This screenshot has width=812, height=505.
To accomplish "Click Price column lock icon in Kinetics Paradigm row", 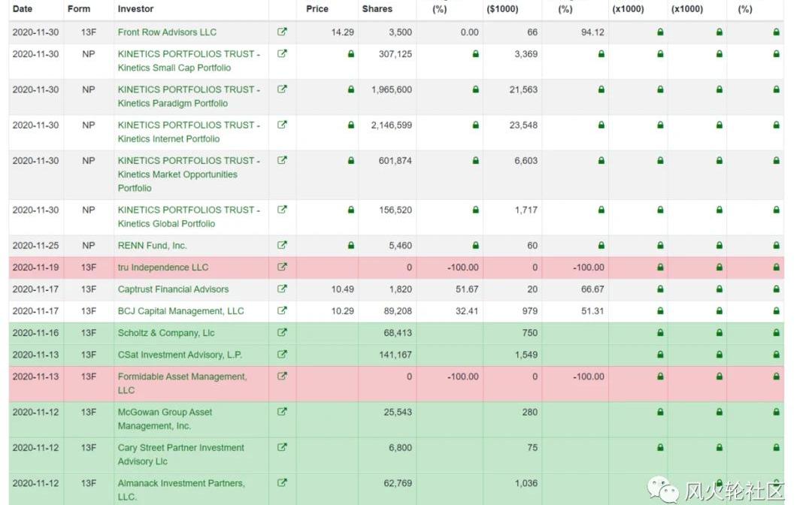I will point(351,89).
